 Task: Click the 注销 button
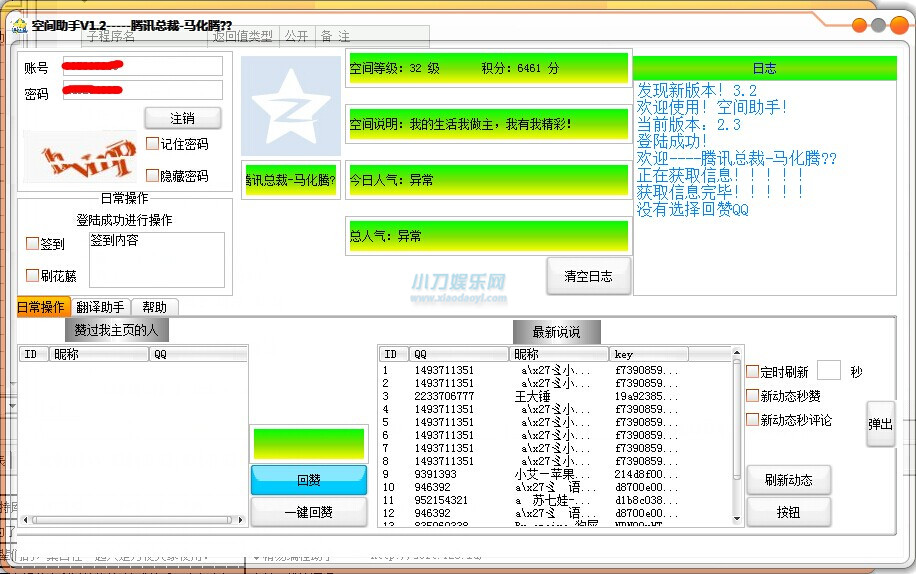[x=183, y=119]
